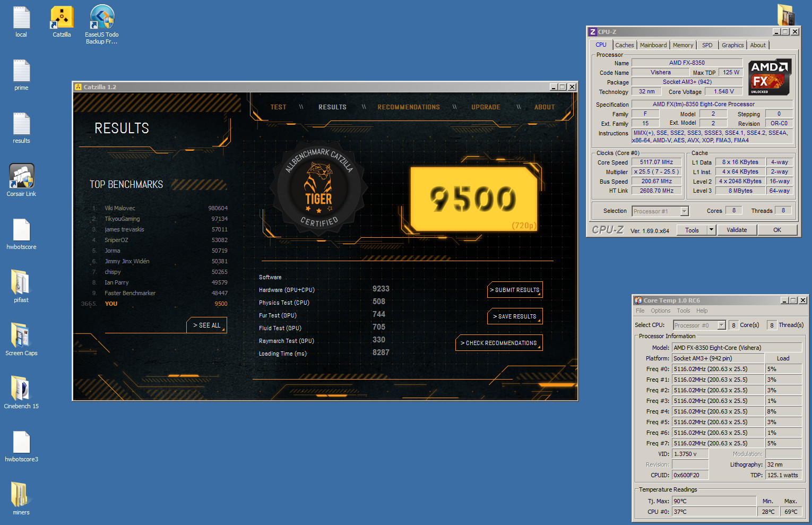812x525 pixels.
Task: Go to TEST section in Catzilla
Action: coord(279,107)
